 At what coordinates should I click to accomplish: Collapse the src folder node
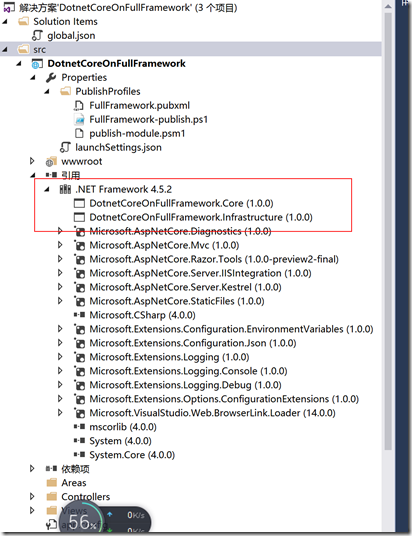coord(5,50)
